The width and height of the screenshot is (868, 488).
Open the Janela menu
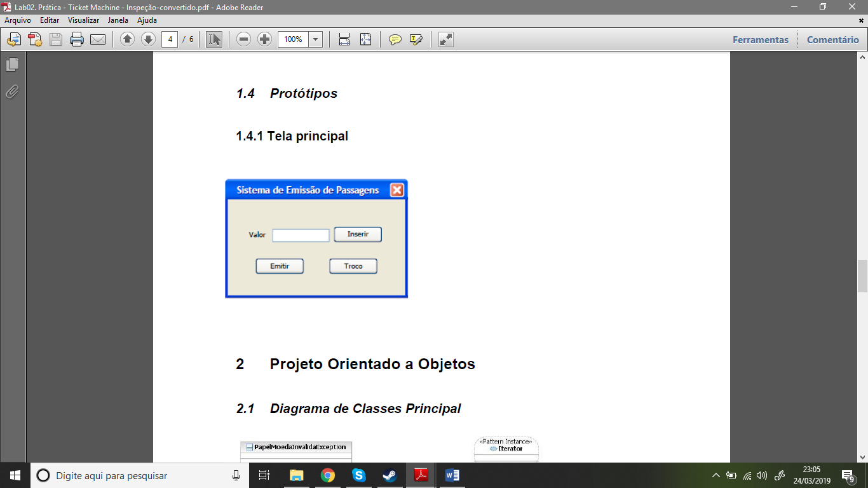point(118,20)
